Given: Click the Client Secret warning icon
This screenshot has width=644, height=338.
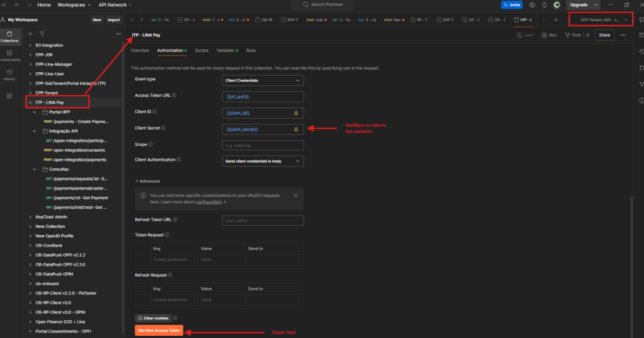Looking at the screenshot, I should click(296, 129).
